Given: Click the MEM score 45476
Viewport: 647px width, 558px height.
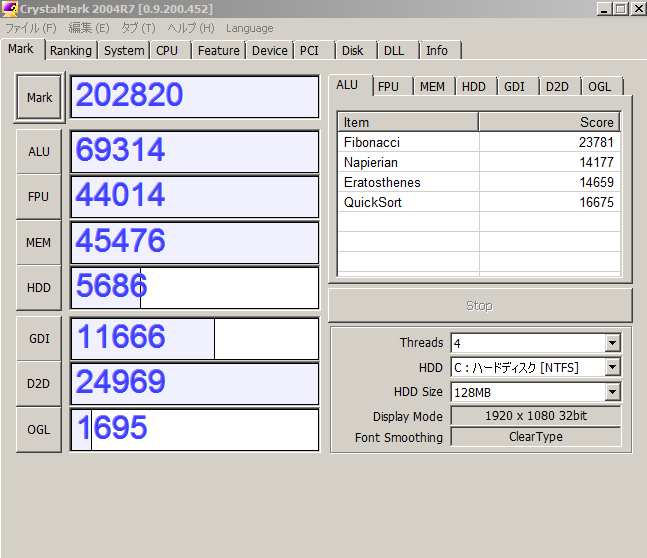Looking at the screenshot, I should pyautogui.click(x=195, y=242).
